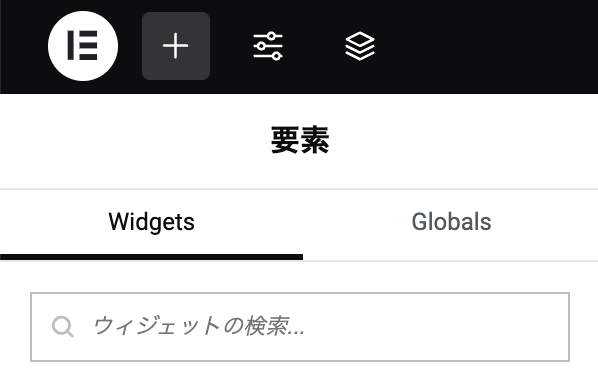The image size is (598, 380).
Task: Click the ウィジェットの検索 search field
Action: (300, 327)
